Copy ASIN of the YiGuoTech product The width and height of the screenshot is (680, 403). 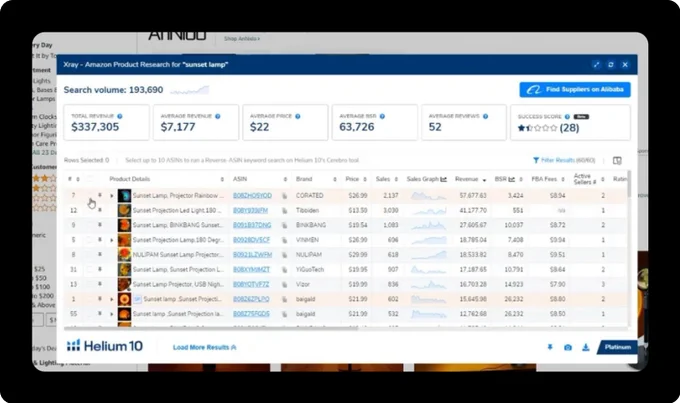284,270
